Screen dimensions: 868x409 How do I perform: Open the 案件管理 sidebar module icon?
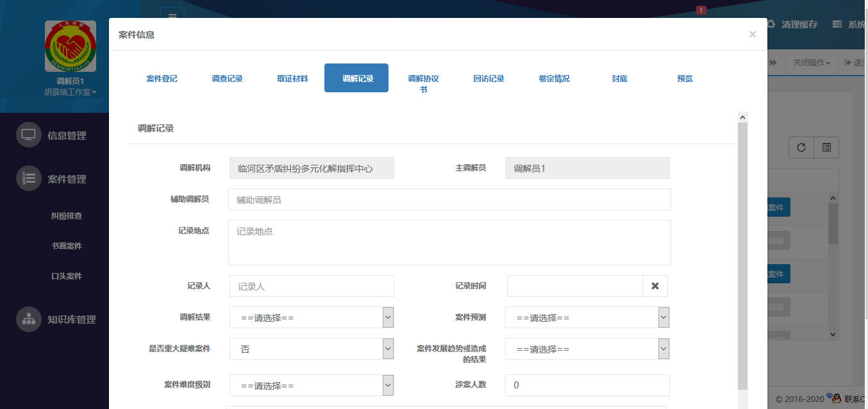[x=28, y=179]
